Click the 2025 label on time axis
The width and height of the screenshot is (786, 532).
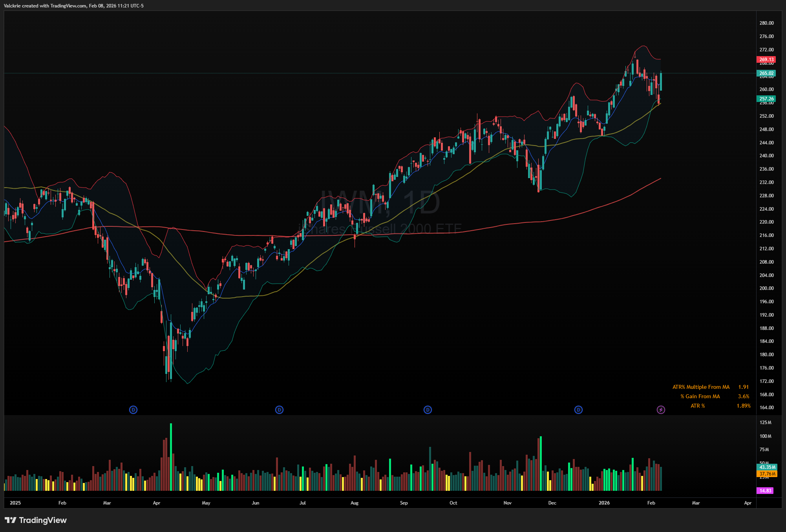click(x=15, y=503)
